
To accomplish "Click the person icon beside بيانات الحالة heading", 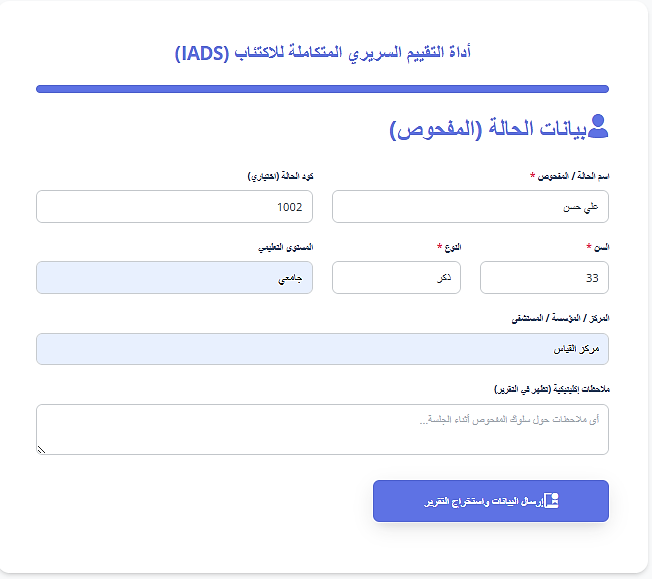I will point(598,126).
